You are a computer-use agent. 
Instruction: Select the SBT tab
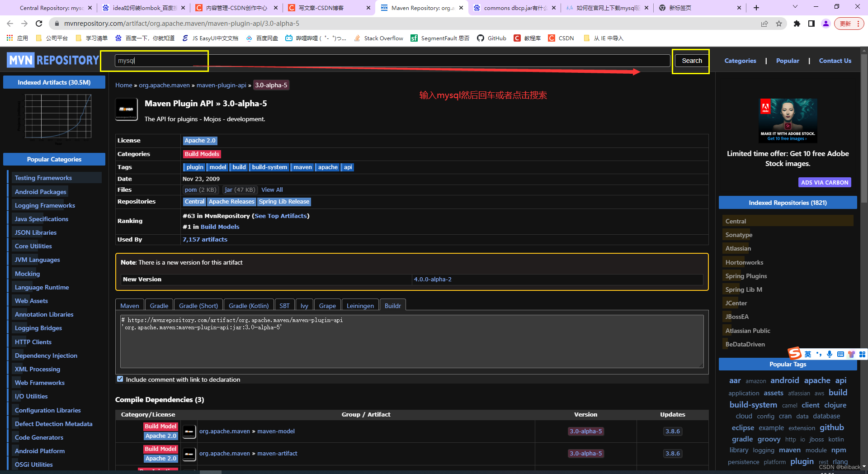[284, 306]
